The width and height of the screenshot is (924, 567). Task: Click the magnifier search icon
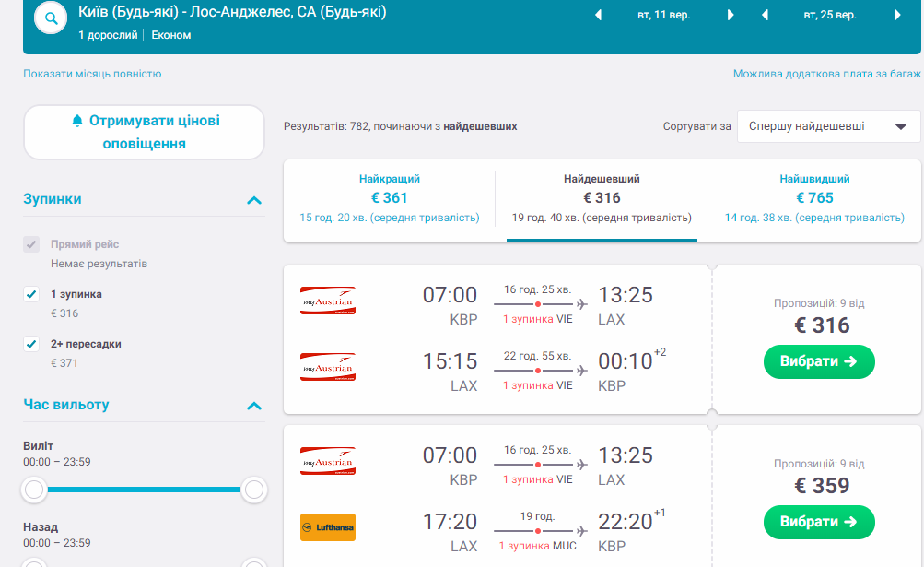pos(51,18)
